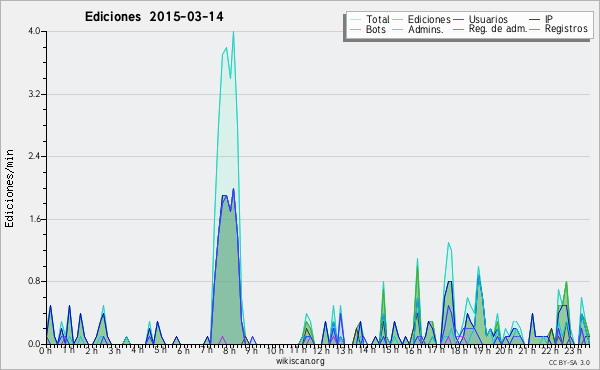The height and width of the screenshot is (370, 600).
Task: Click the chart title 'Ediciones 2015-03-14'
Action: [x=154, y=17]
